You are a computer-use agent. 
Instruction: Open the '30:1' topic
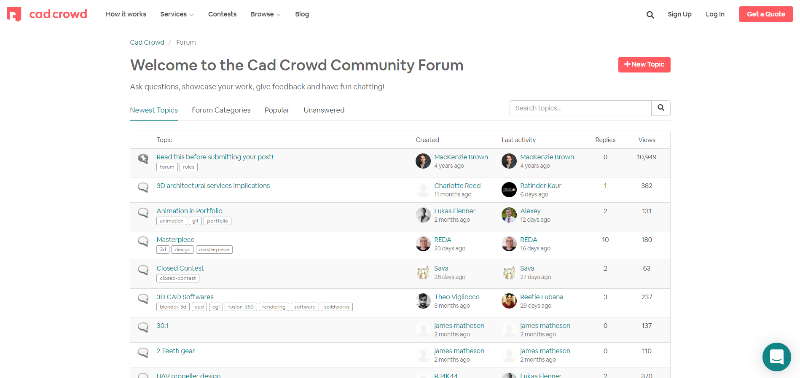pyautogui.click(x=162, y=325)
